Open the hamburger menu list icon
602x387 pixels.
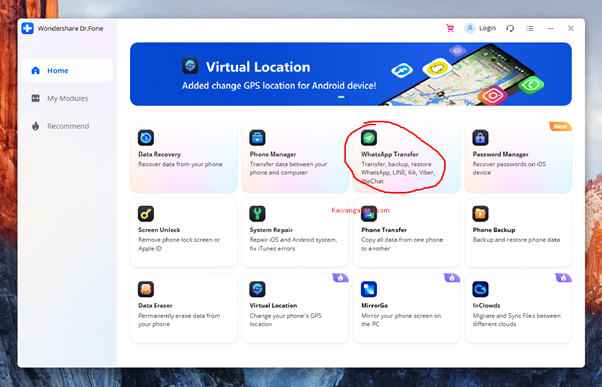click(x=530, y=28)
